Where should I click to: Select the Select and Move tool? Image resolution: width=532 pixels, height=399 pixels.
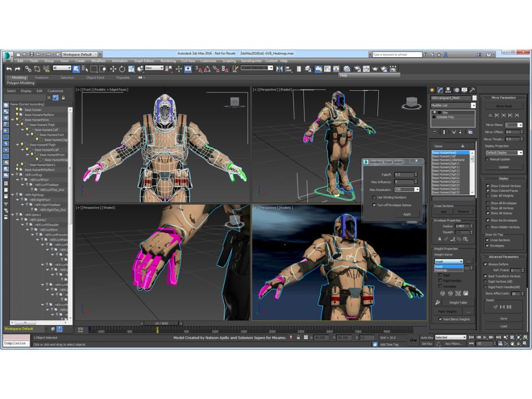tap(113, 69)
